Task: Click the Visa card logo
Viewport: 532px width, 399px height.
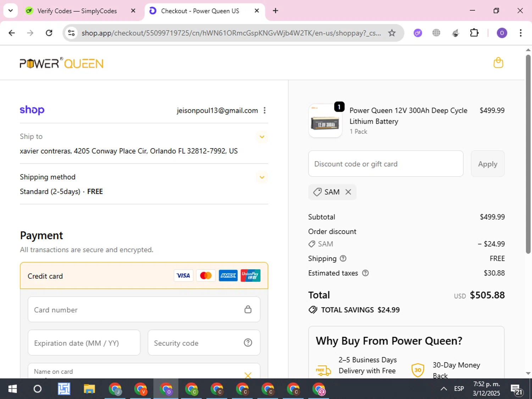Action: pyautogui.click(x=183, y=276)
